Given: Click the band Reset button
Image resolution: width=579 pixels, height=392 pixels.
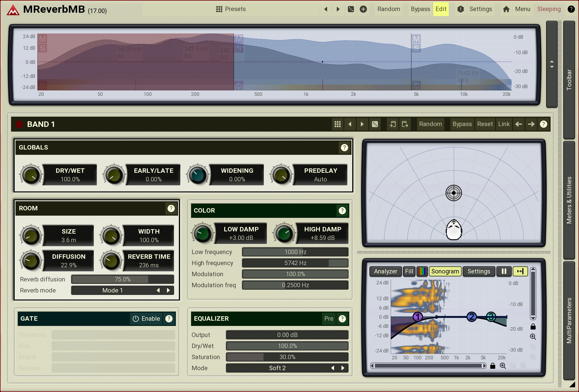Looking at the screenshot, I should pos(485,124).
